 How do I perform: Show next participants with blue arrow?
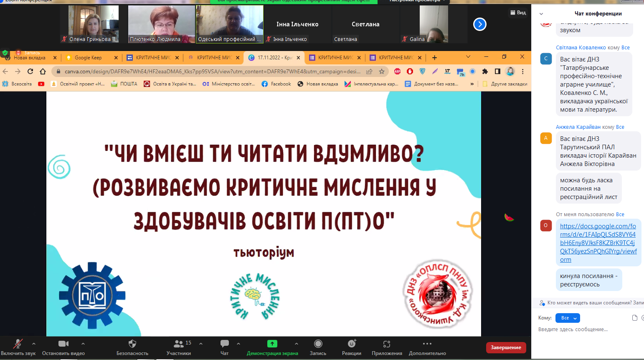[x=480, y=25]
